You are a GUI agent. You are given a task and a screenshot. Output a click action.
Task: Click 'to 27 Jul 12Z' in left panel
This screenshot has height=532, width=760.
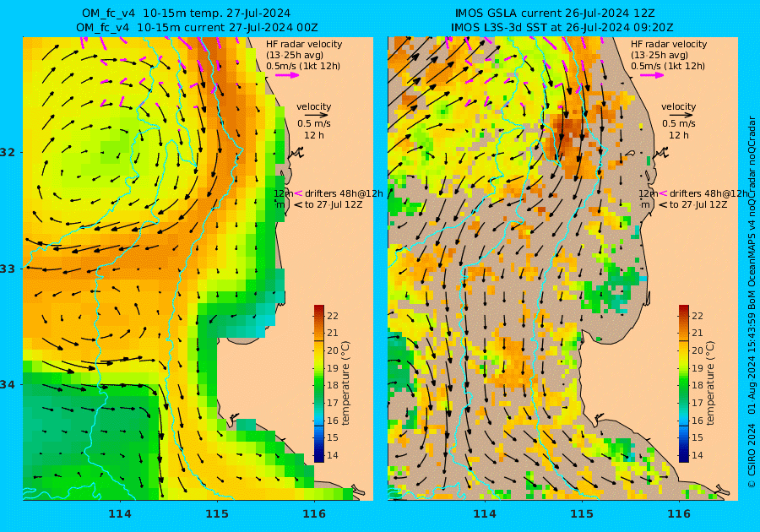point(334,205)
